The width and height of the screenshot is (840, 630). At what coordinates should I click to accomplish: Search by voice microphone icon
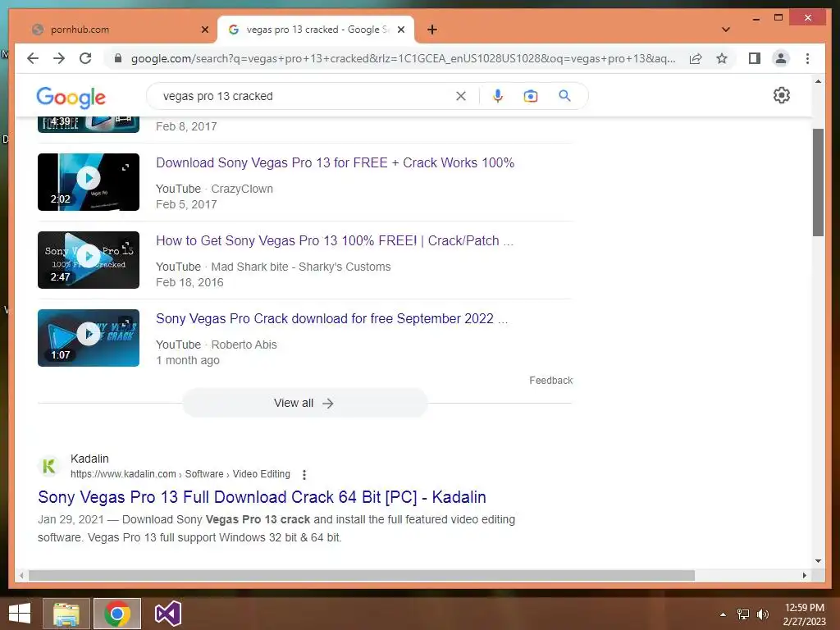click(x=498, y=96)
